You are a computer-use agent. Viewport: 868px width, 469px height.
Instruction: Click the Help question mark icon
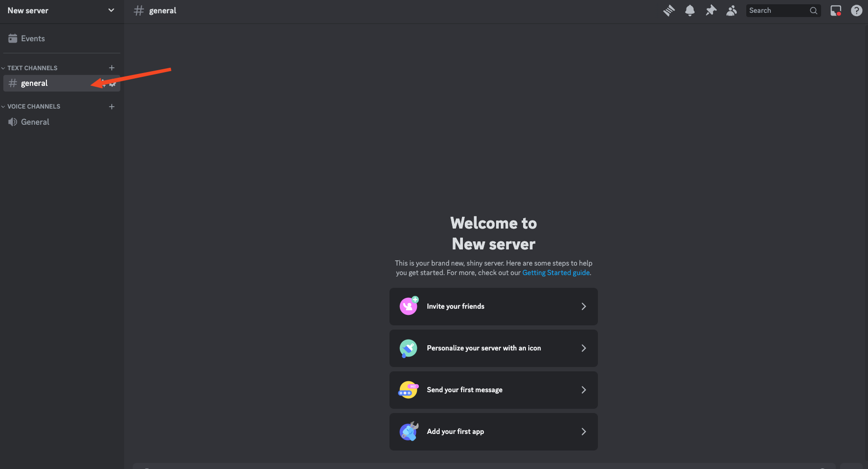click(x=856, y=10)
